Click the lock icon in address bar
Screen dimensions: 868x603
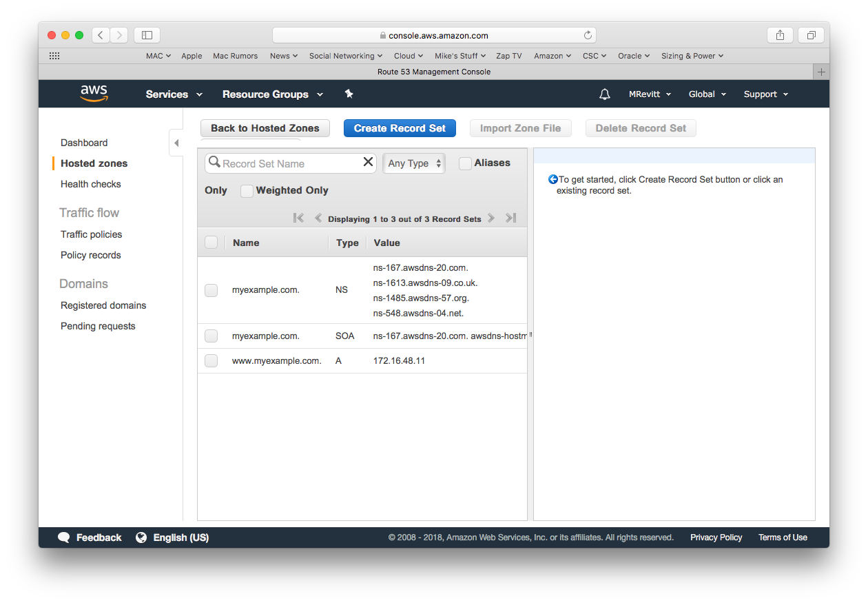pyautogui.click(x=383, y=36)
